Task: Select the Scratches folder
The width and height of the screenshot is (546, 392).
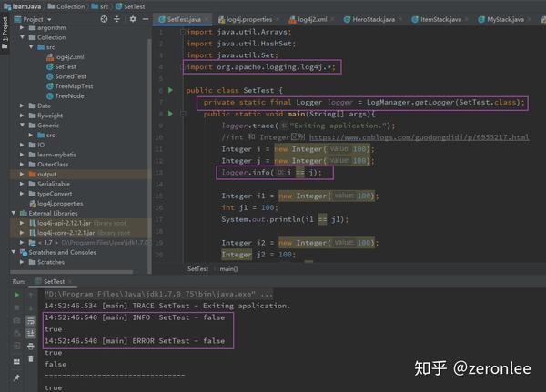Action: 46,262
